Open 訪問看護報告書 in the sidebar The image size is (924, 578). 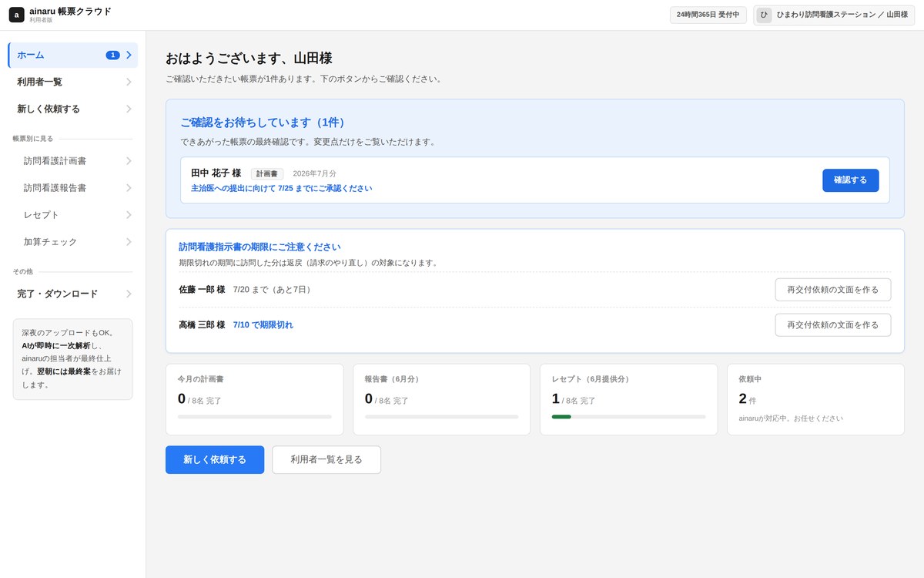pos(73,187)
